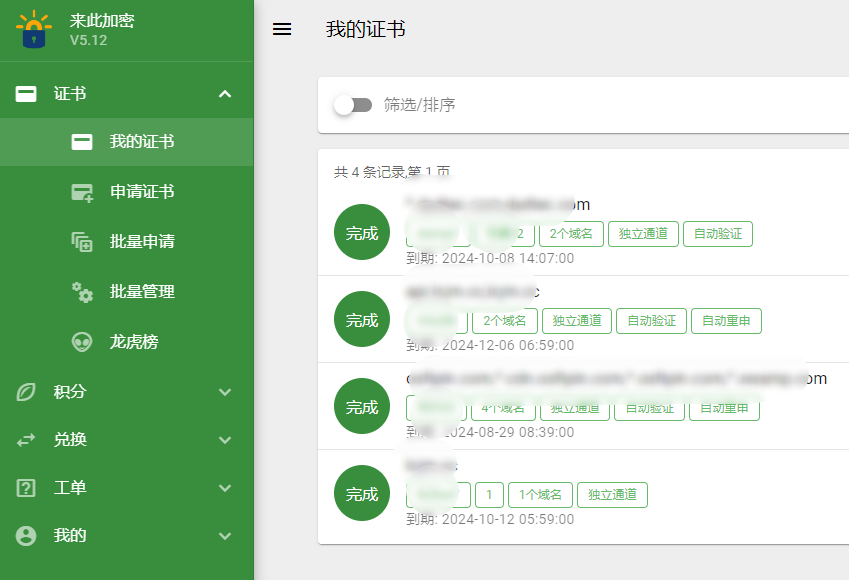The image size is (849, 580).
Task: Click 2个域名 tag in 2024-12-06 row
Action: click(x=505, y=321)
